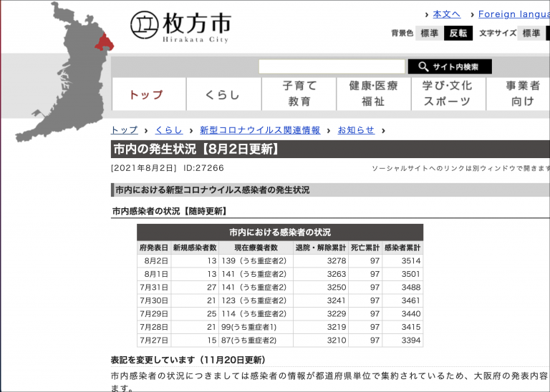Viewport: 550px width, 392px height.
Task: Set text size to 標準
Action: pos(531,33)
